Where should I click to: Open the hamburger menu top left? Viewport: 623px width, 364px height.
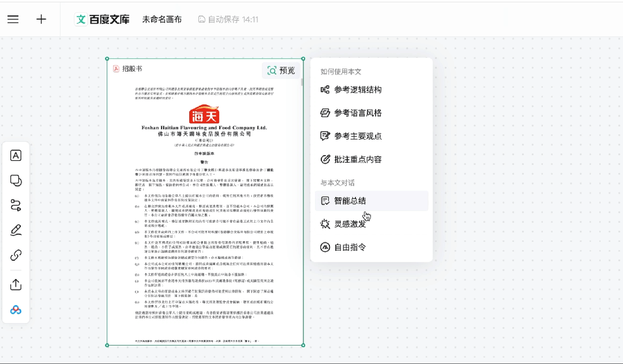click(x=13, y=18)
